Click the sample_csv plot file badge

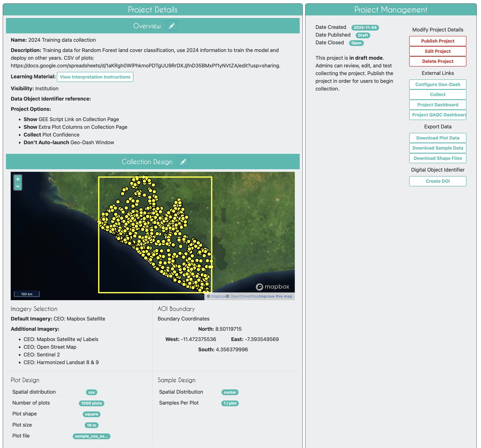91,436
